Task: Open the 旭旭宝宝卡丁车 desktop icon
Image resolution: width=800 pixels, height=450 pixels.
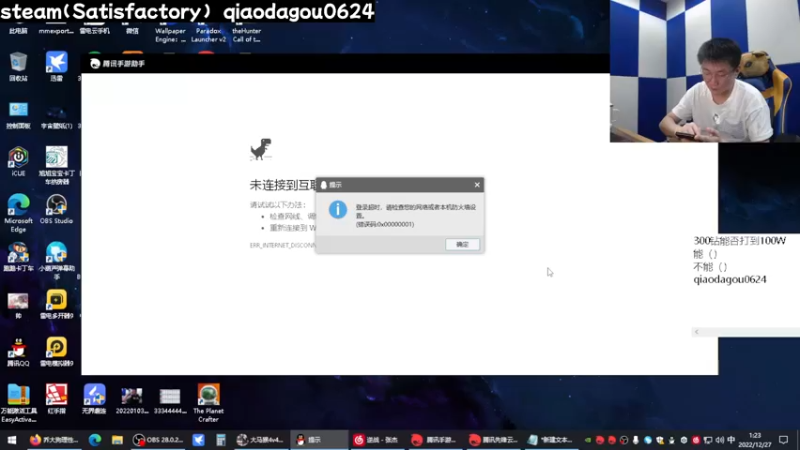Action: click(57, 165)
